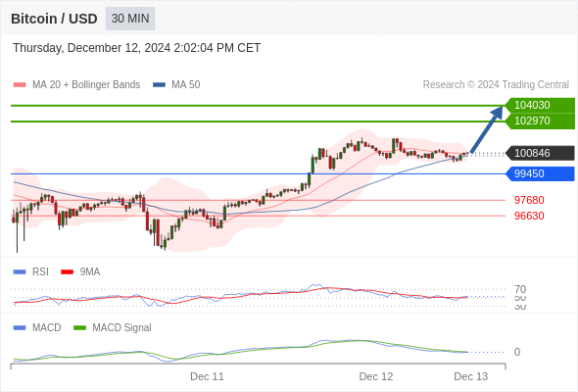Click the red 96630 support label
This screenshot has width=578, height=392.
(x=529, y=216)
